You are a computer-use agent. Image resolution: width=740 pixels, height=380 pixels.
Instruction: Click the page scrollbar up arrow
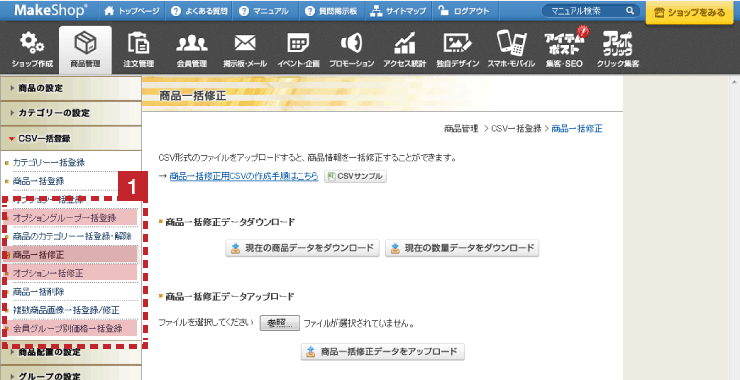735,82
